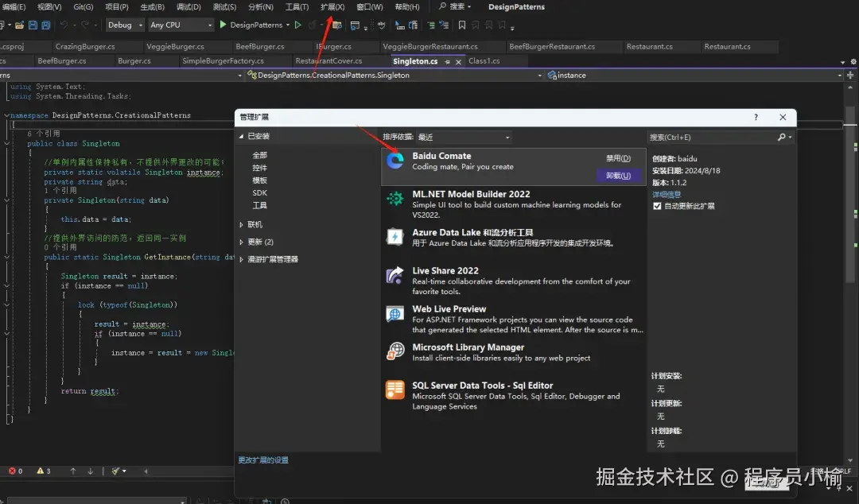
Task: Switch to the Class1.cs tab
Action: point(484,60)
